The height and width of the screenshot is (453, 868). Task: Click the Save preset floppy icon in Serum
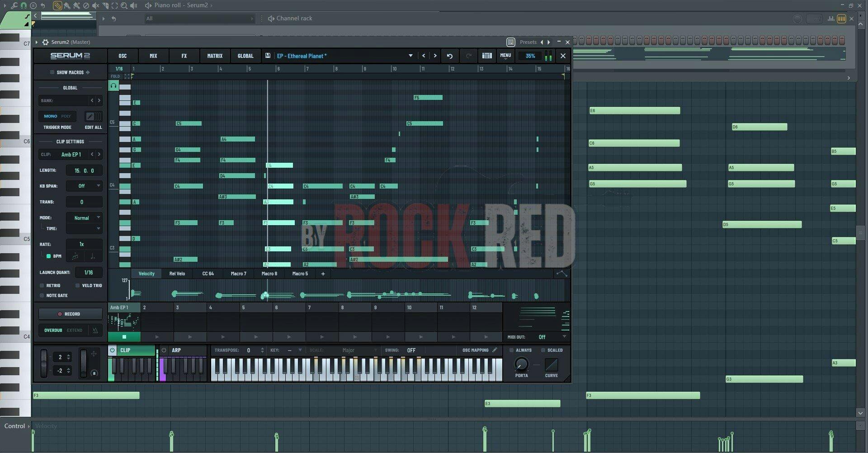tap(268, 56)
